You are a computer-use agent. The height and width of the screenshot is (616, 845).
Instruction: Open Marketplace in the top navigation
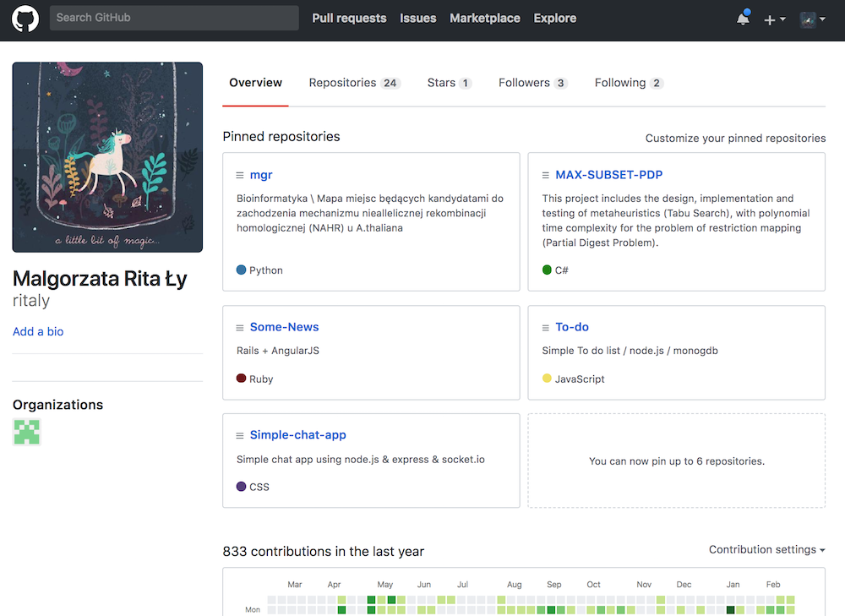tap(485, 19)
